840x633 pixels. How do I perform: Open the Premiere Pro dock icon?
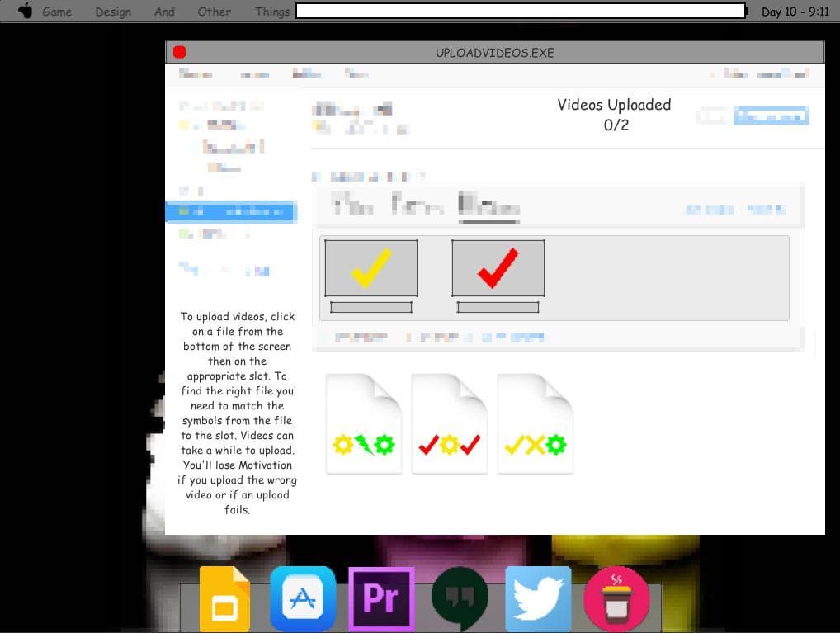pos(381,598)
